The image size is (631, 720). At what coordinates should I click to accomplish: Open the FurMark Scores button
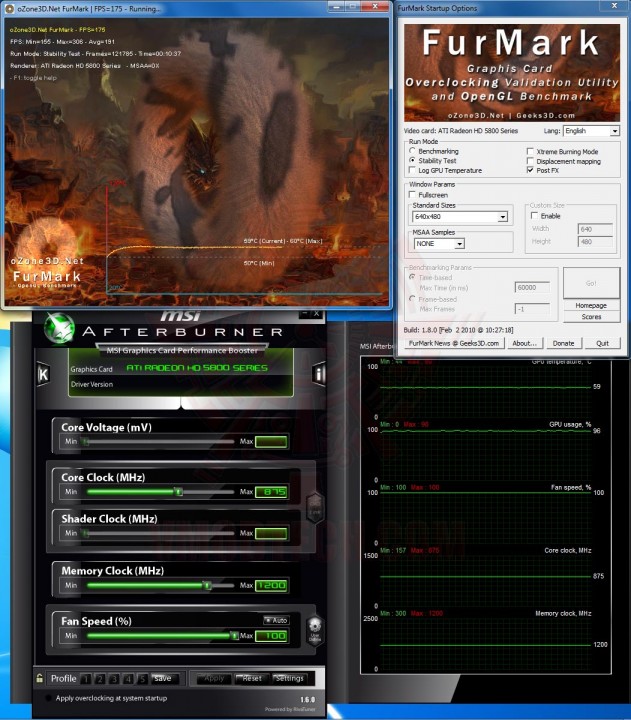pyautogui.click(x=592, y=317)
